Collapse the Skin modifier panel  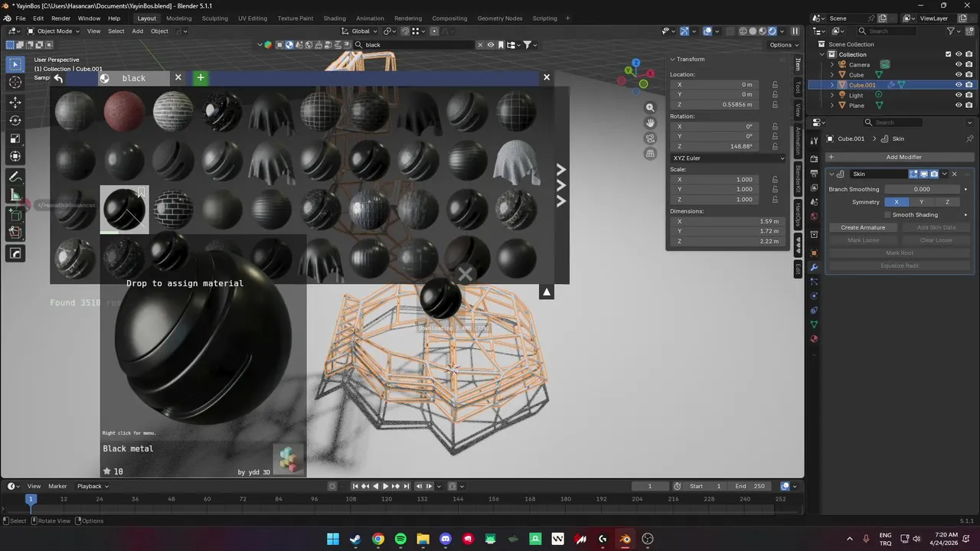(832, 174)
